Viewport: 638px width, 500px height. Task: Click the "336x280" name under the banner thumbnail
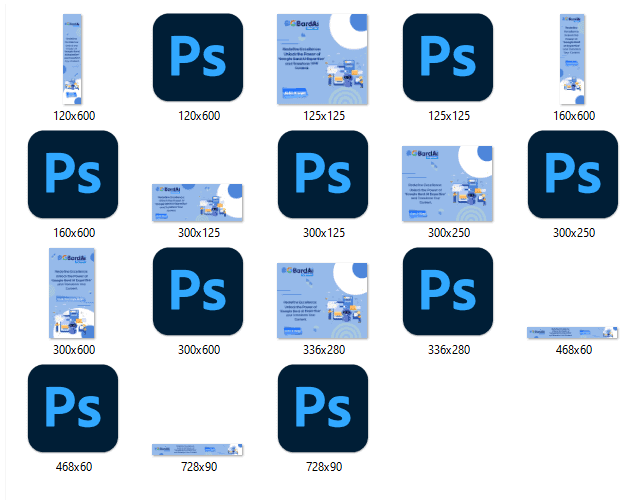[x=324, y=349]
